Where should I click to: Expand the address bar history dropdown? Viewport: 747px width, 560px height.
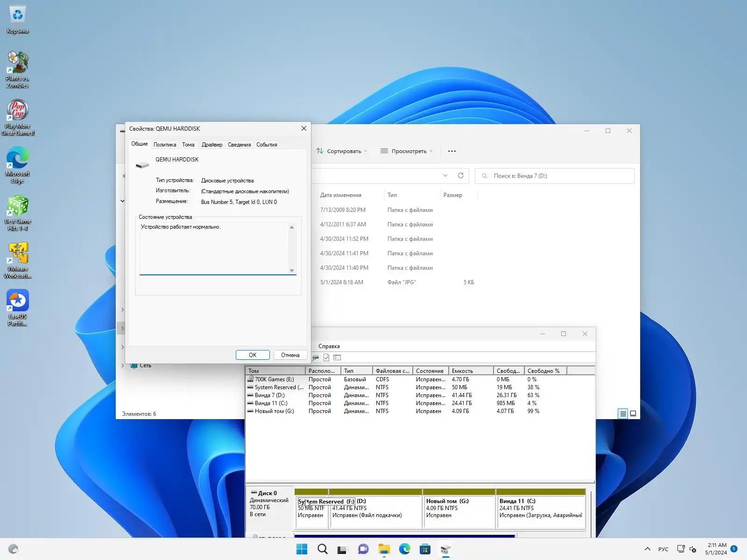pos(445,176)
